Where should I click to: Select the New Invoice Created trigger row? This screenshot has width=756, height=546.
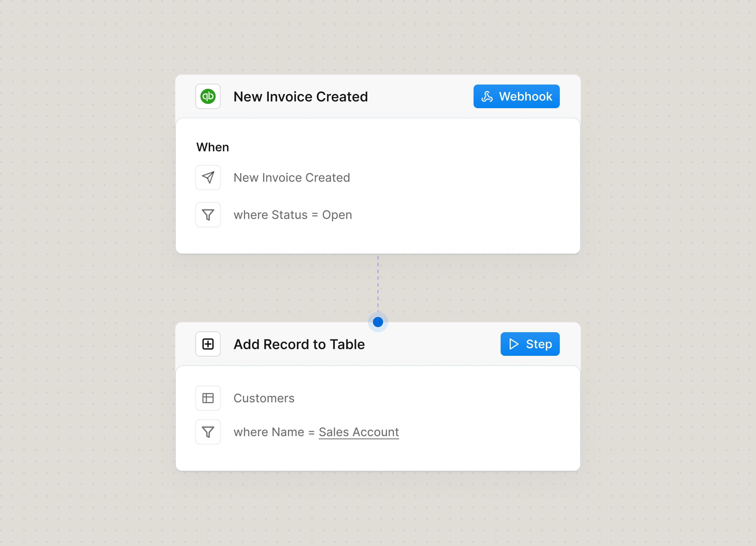[292, 177]
